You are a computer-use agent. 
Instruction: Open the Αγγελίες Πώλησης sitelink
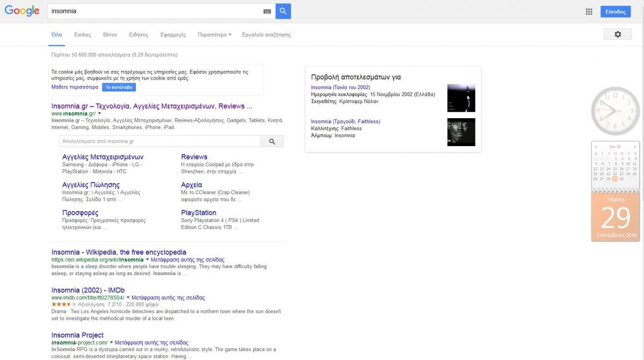[91, 185]
